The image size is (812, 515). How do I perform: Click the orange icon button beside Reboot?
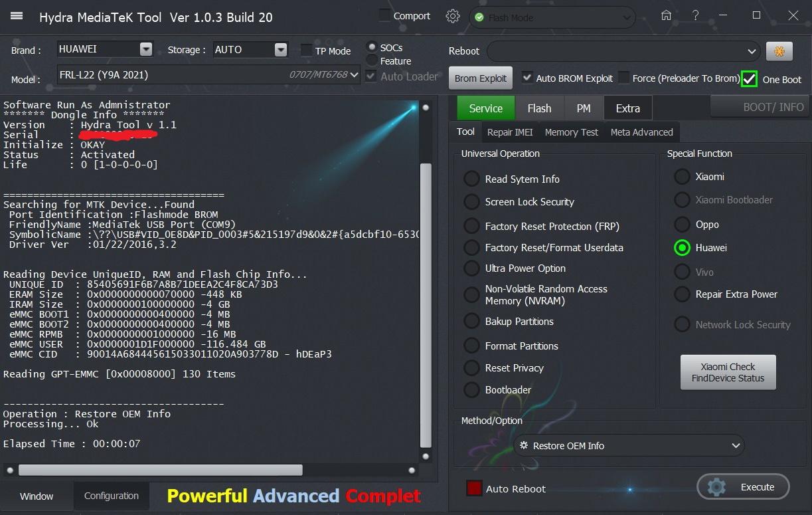coord(779,51)
